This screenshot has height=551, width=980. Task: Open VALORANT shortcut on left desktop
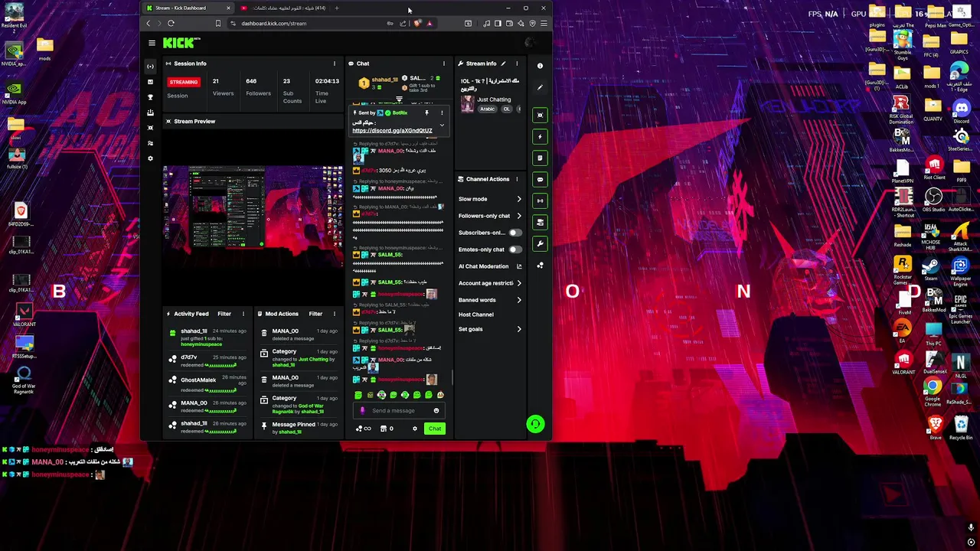(x=24, y=315)
